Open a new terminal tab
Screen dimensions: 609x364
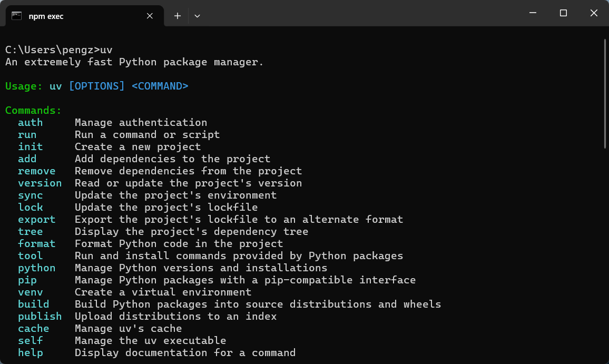(x=178, y=16)
